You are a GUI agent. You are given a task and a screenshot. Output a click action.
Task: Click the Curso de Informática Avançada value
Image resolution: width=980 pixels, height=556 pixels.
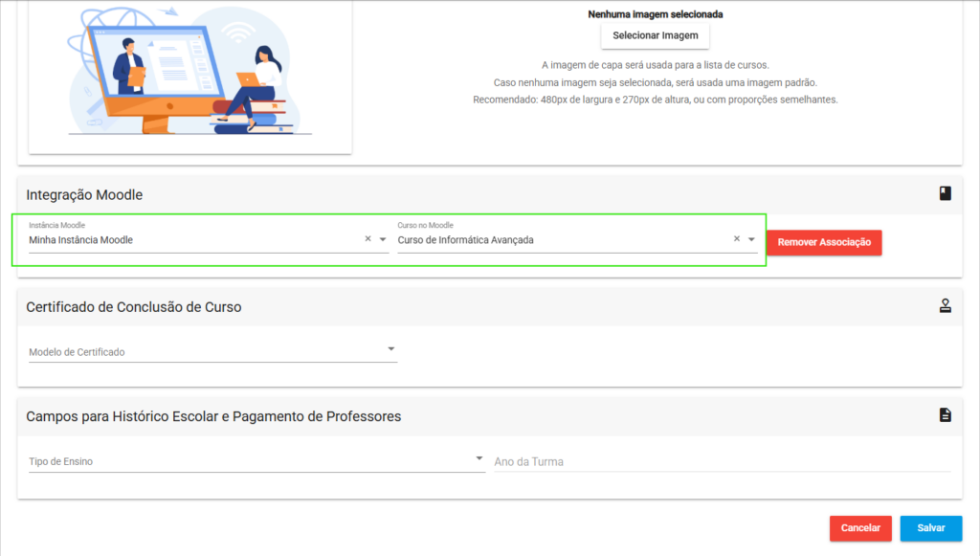[465, 240]
